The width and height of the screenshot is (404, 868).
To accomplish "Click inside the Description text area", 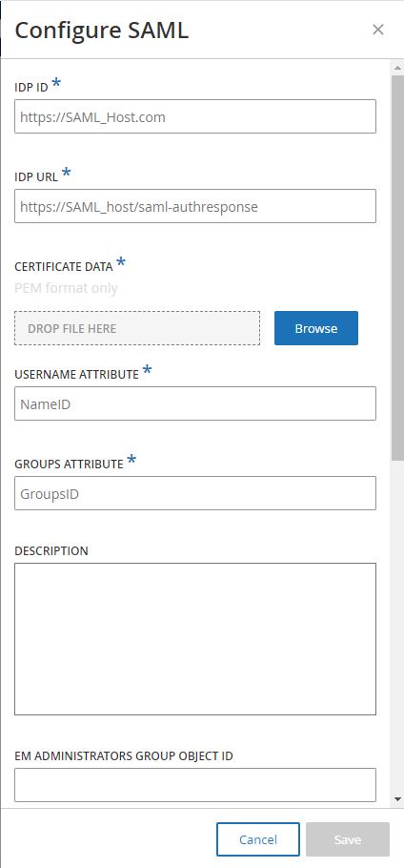I will [x=195, y=639].
